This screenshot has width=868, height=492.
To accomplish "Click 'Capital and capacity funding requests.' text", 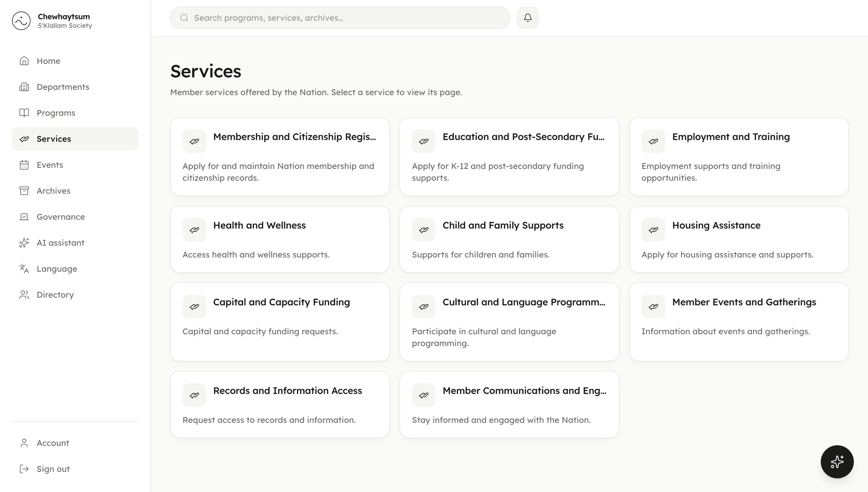I will (x=260, y=331).
